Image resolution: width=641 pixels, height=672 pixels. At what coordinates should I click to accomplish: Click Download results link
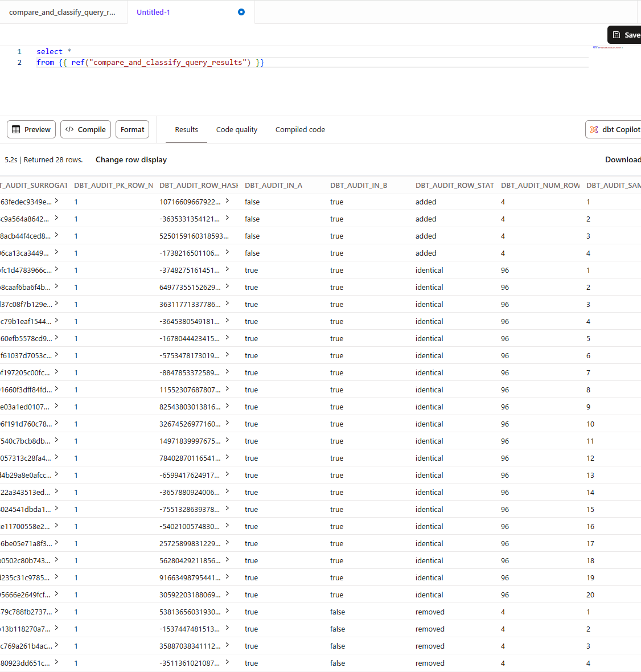(623, 159)
